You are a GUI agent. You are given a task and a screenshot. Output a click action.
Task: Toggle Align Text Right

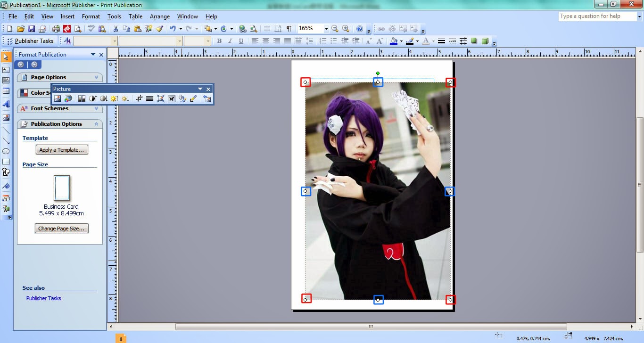(x=276, y=41)
